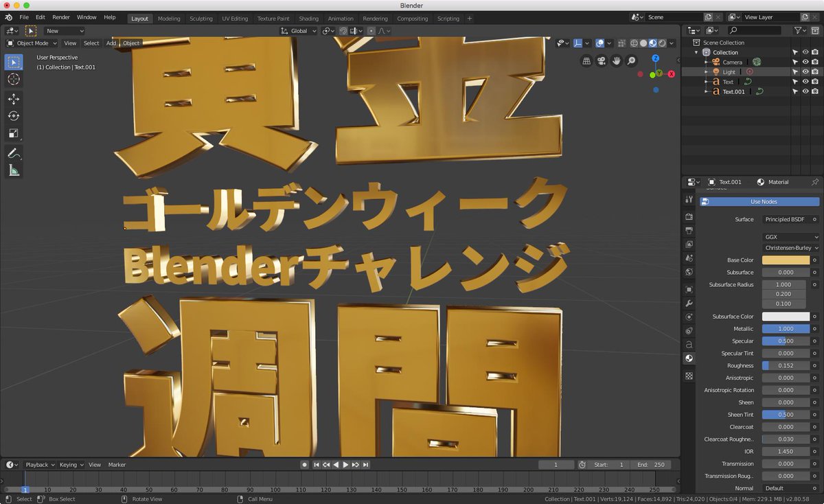Switch to the Shading workspace tab
824x504 pixels.
pos(308,19)
